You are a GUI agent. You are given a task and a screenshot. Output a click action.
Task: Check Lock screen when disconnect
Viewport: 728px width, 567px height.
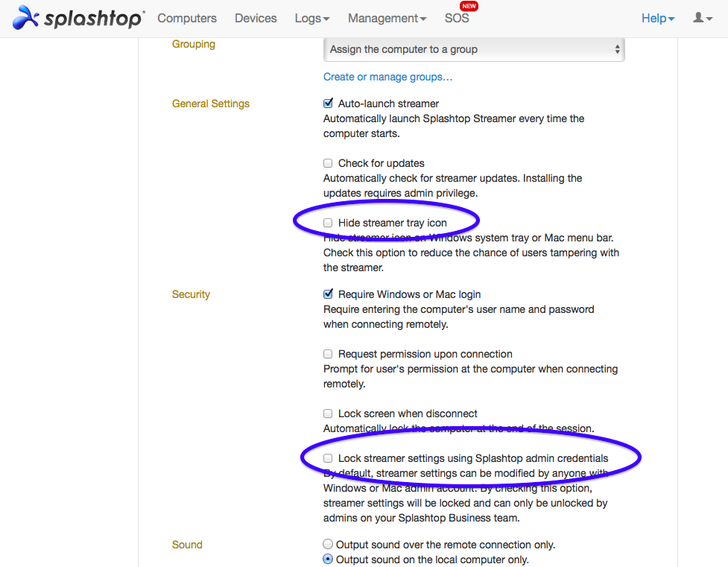coord(329,414)
